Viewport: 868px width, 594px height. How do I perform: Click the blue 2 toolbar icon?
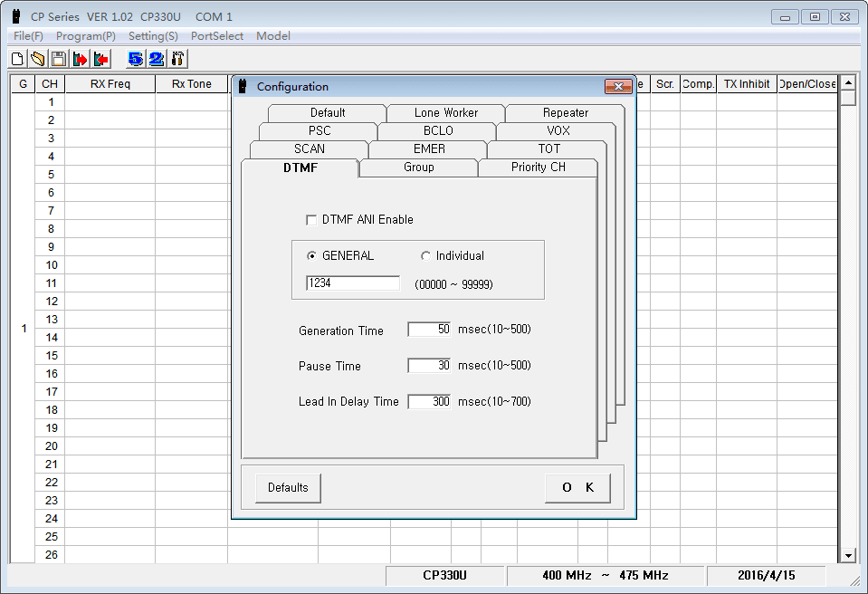157,59
